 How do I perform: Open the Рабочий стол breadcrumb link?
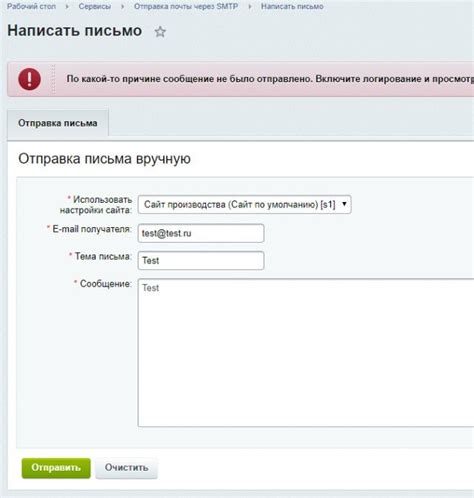[x=31, y=6]
